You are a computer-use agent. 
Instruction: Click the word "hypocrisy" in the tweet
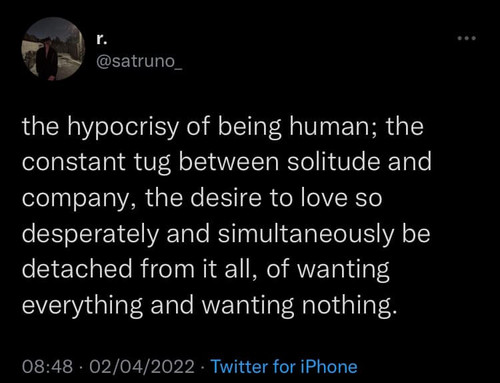123,128
